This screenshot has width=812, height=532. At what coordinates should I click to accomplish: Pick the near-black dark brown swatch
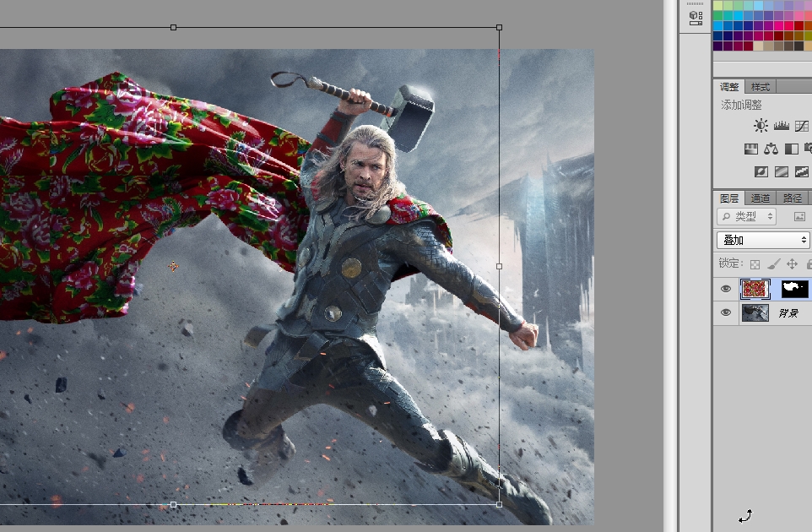798,46
